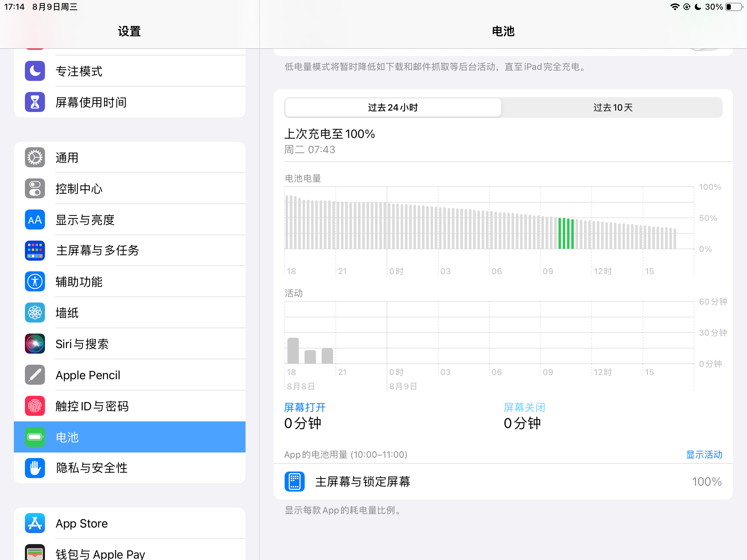Viewport: 747px width, 560px height.
Task: Open Touch ID fingerprint icon
Action: pyautogui.click(x=35, y=406)
